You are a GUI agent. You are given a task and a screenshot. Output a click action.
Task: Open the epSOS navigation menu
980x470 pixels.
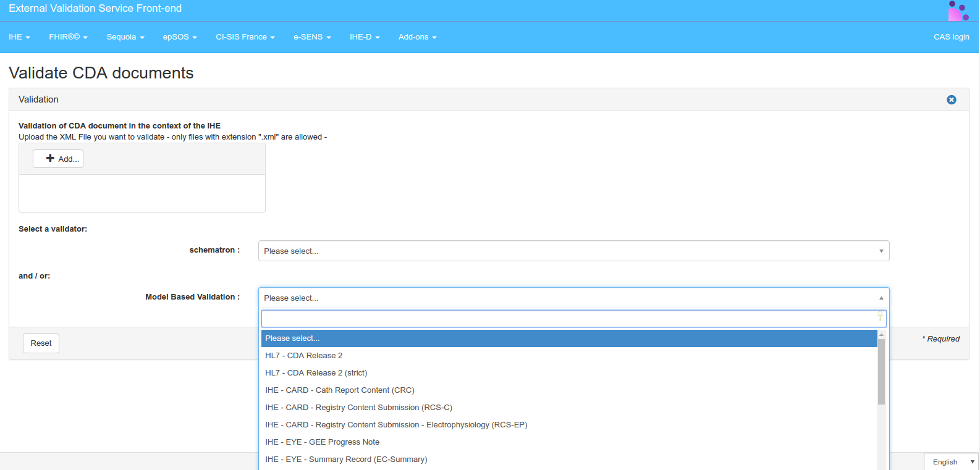tap(180, 37)
